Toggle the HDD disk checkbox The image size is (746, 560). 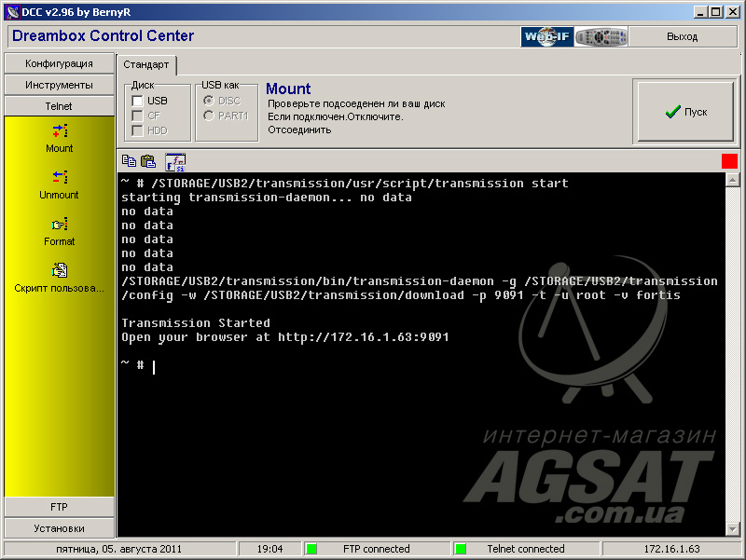tap(137, 130)
